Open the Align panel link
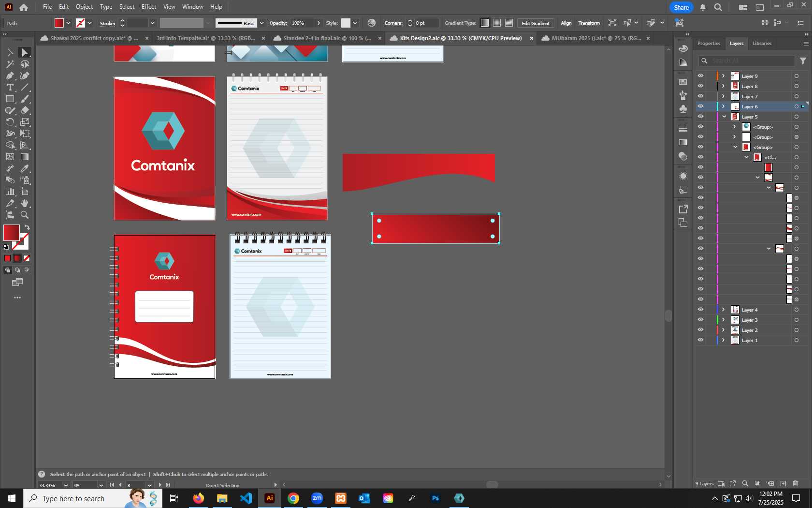The image size is (812, 508). (566, 23)
